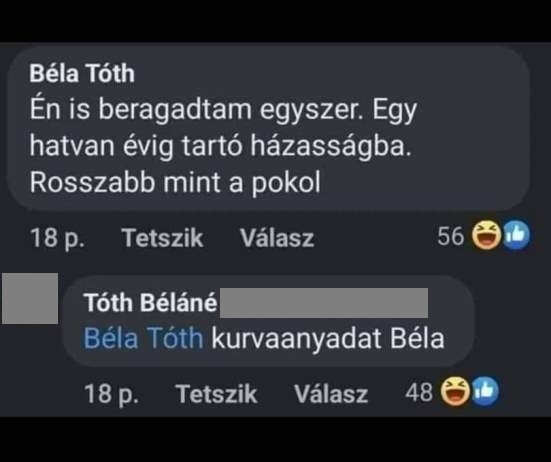View the 56 reactions list
This screenshot has height=462, width=551.
450,235
